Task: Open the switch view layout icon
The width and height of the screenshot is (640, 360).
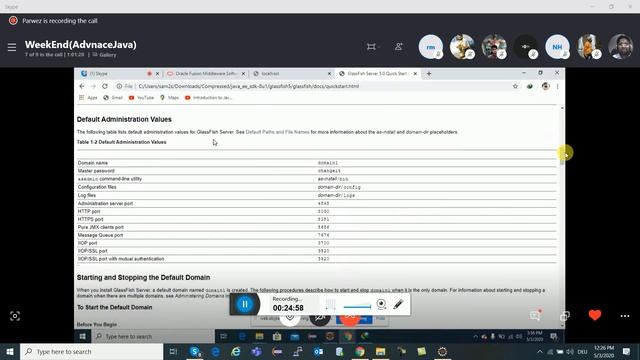Action: pyautogui.click(x=371, y=47)
